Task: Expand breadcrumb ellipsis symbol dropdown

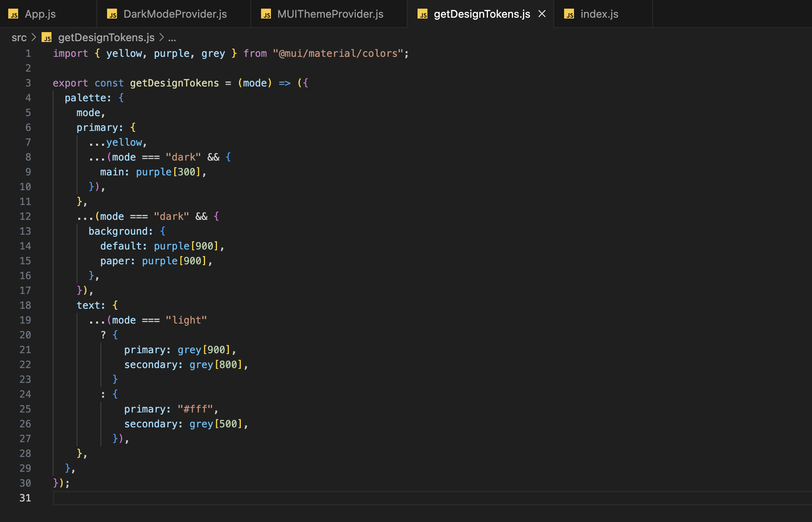Action: [x=172, y=38]
